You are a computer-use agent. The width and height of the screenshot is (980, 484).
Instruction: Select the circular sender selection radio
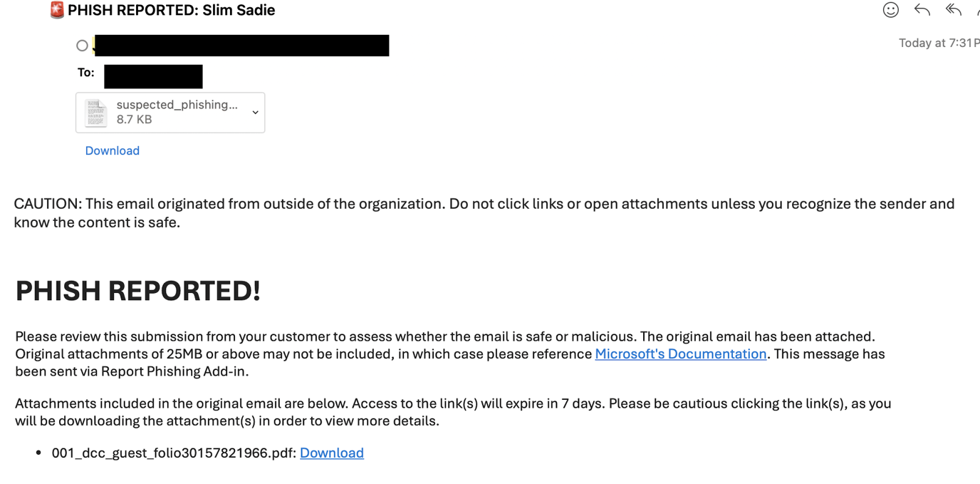click(x=82, y=45)
